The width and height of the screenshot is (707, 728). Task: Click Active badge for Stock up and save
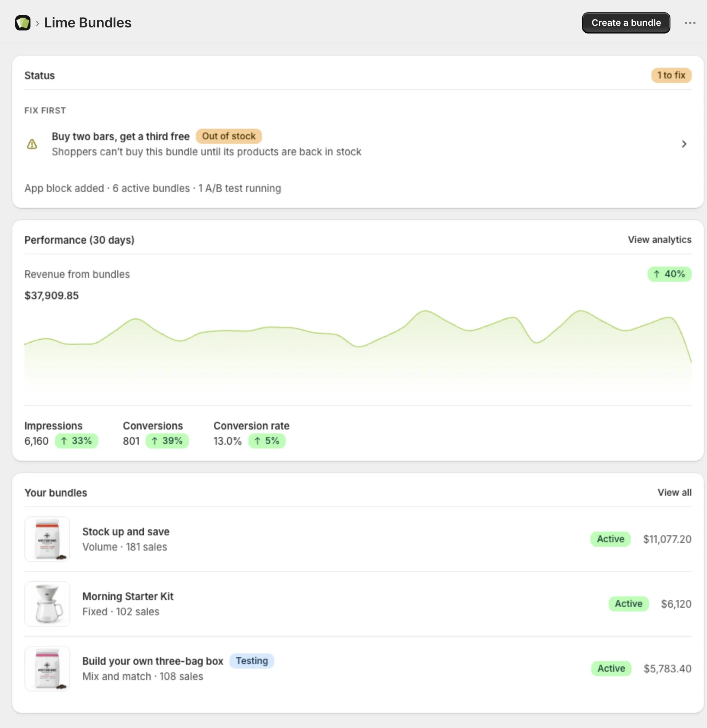(x=610, y=539)
